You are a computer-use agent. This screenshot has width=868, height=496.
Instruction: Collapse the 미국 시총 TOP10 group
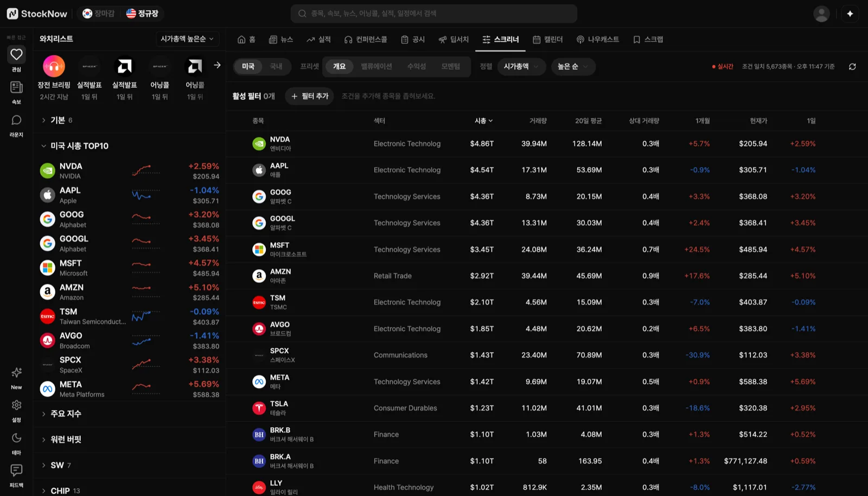129,146
